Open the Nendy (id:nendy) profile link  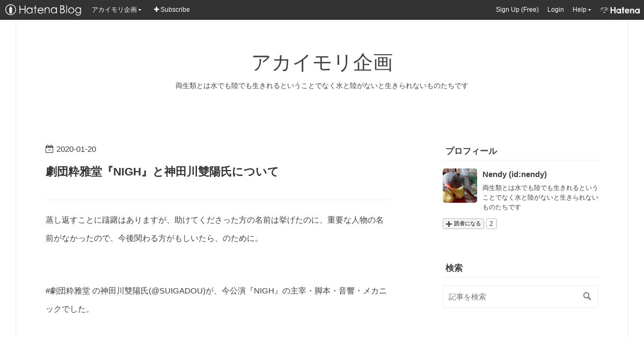click(x=515, y=174)
